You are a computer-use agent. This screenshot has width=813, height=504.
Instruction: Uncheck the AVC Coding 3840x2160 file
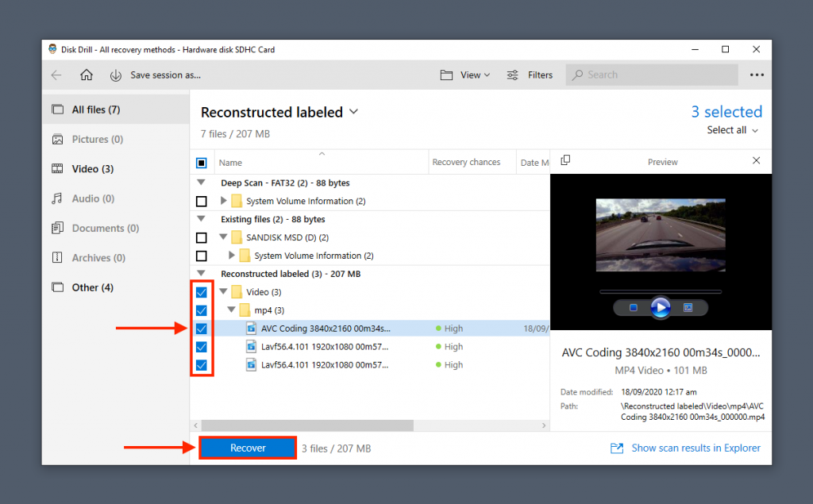coord(201,328)
